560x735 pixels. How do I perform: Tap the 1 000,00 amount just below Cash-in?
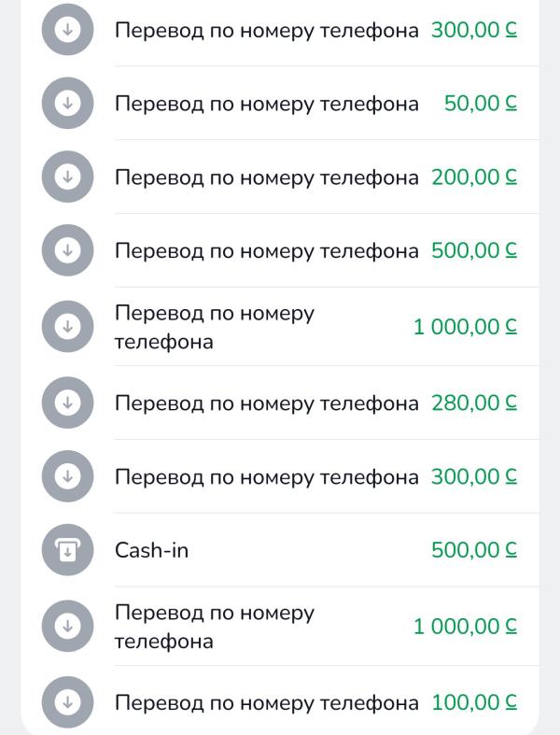pos(465,627)
